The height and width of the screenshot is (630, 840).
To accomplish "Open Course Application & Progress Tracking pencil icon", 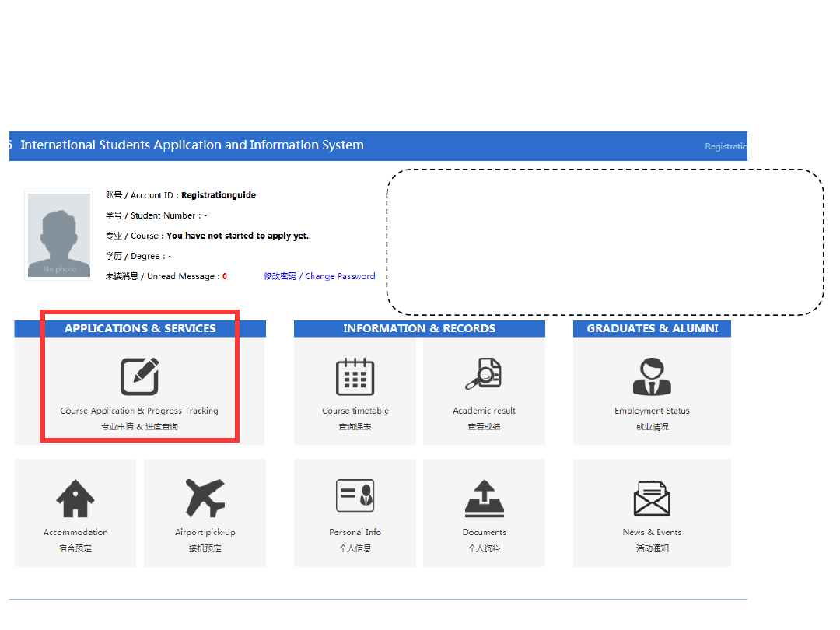I will coord(139,376).
